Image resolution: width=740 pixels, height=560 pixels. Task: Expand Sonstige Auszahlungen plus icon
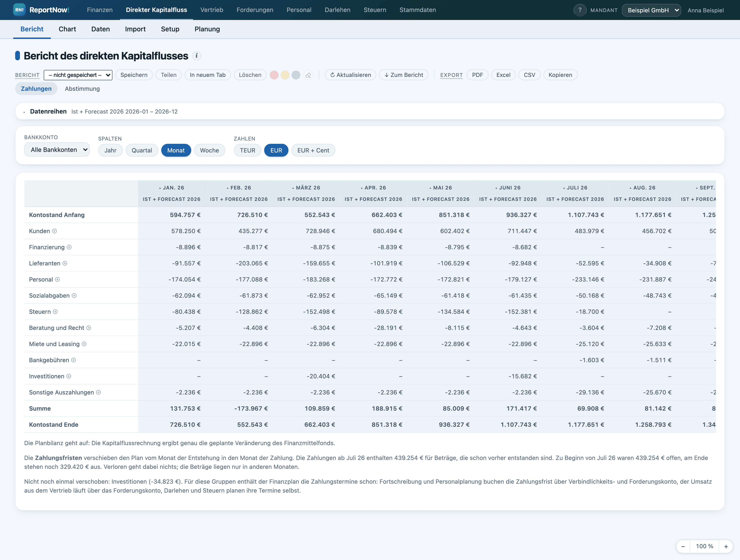98,392
